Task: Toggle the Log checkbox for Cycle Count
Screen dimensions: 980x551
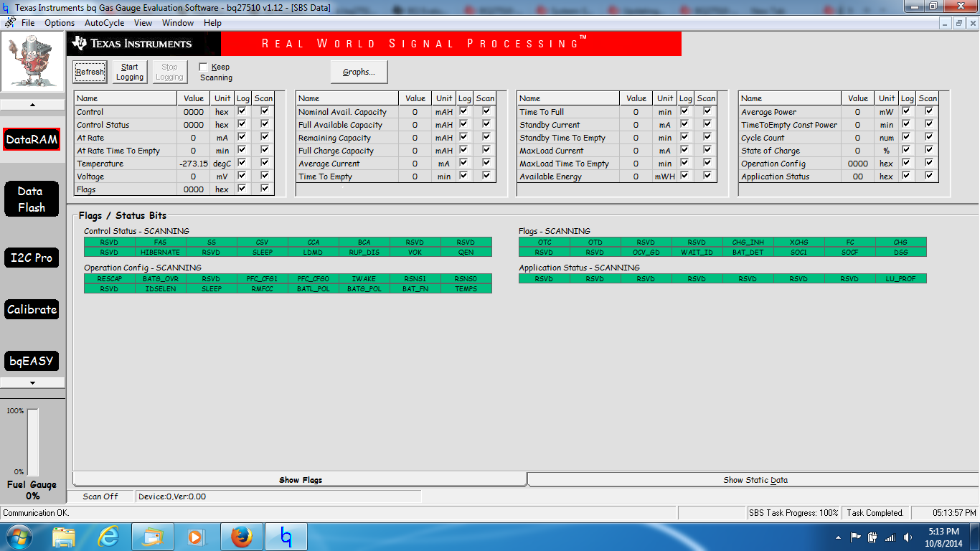Action: [x=906, y=137]
